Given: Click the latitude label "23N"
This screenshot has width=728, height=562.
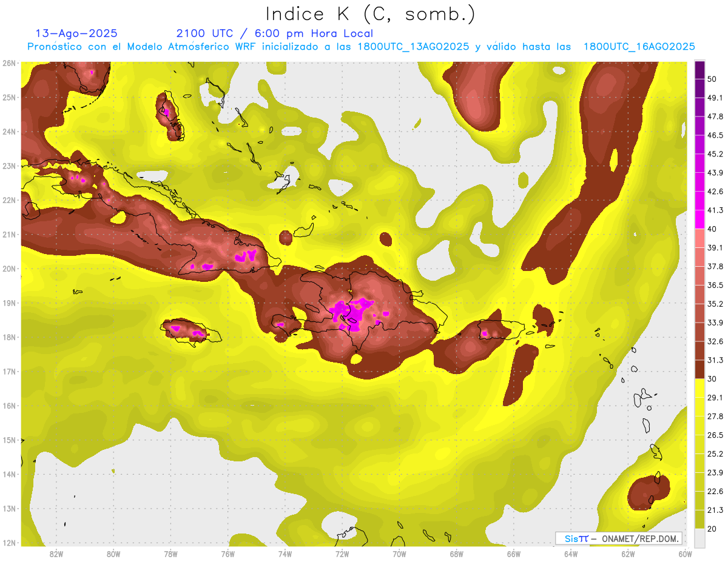Looking at the screenshot, I should click(9, 166).
